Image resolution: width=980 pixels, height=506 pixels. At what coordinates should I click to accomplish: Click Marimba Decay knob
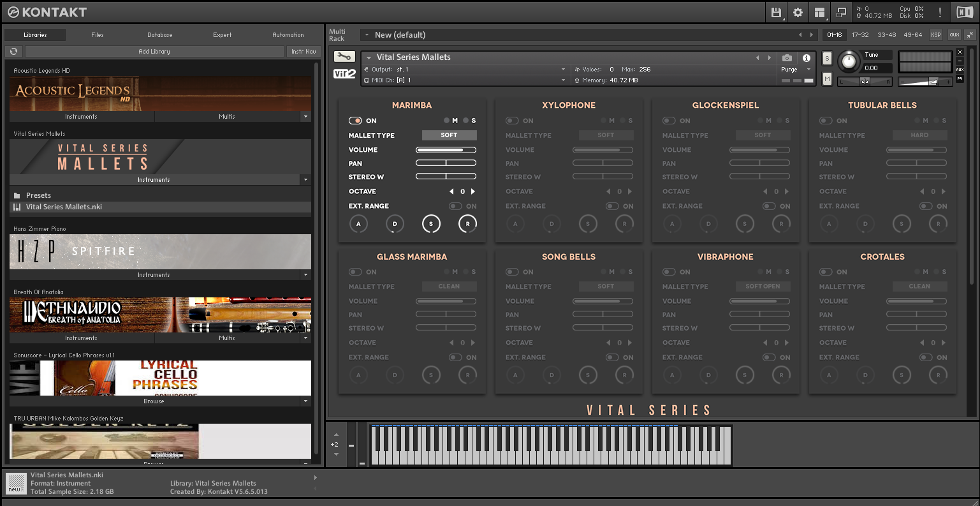[395, 224]
